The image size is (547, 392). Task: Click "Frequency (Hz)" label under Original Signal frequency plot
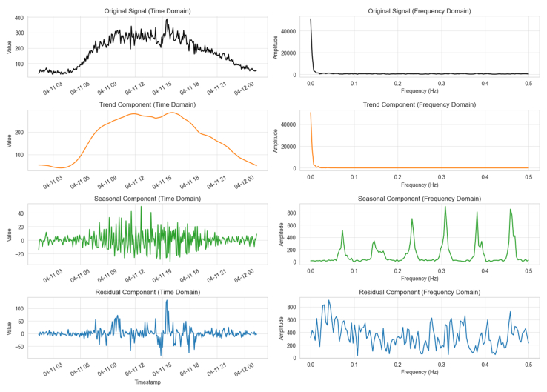pyautogui.click(x=420, y=91)
